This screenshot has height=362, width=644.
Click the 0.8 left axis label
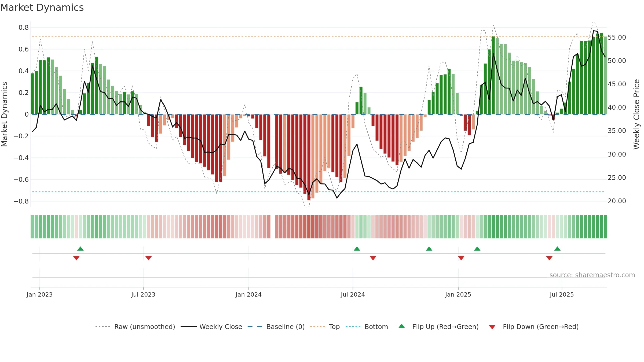pyautogui.click(x=24, y=27)
